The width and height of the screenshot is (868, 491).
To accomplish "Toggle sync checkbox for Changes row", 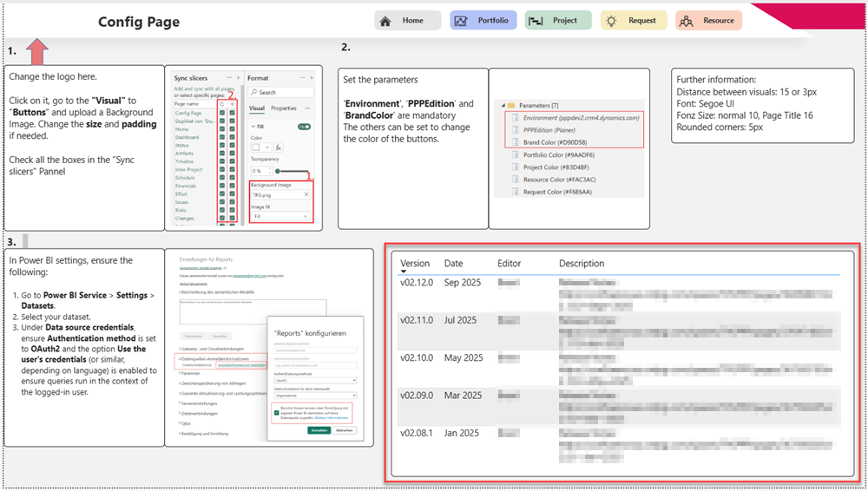I will (x=222, y=218).
